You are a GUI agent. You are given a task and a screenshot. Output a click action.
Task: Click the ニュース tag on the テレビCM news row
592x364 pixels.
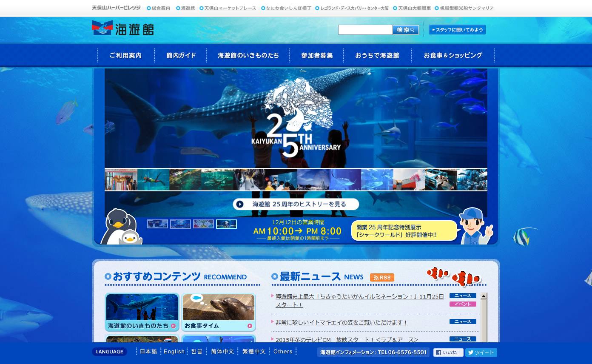[463, 339]
